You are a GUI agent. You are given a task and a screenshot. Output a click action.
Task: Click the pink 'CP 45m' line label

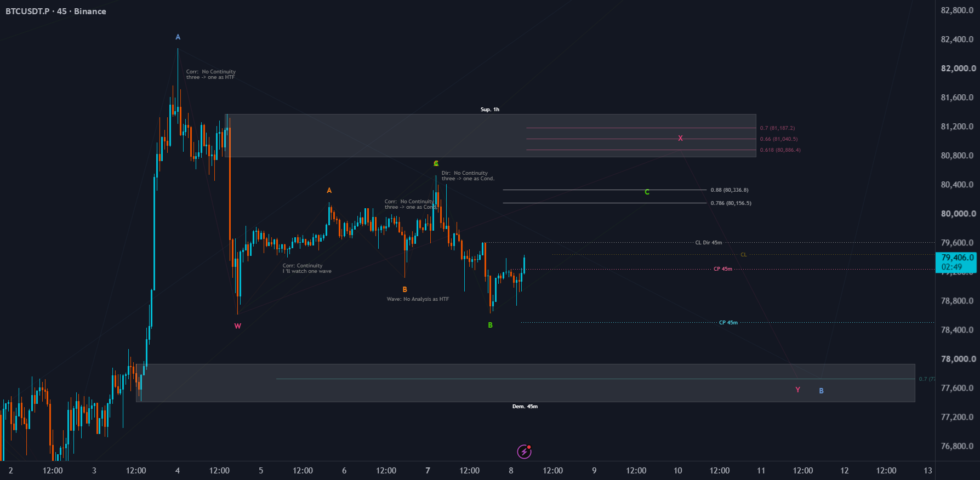click(723, 269)
